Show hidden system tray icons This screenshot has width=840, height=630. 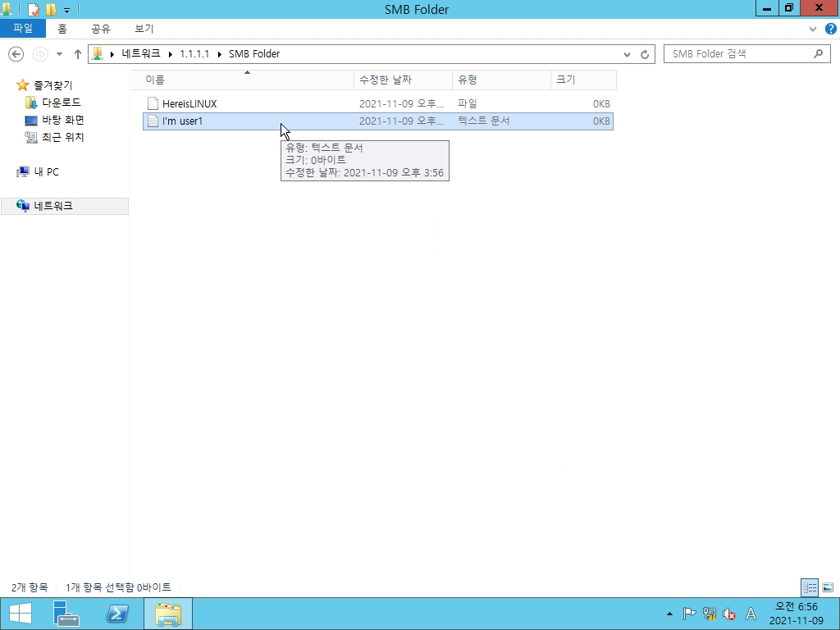pyautogui.click(x=669, y=614)
